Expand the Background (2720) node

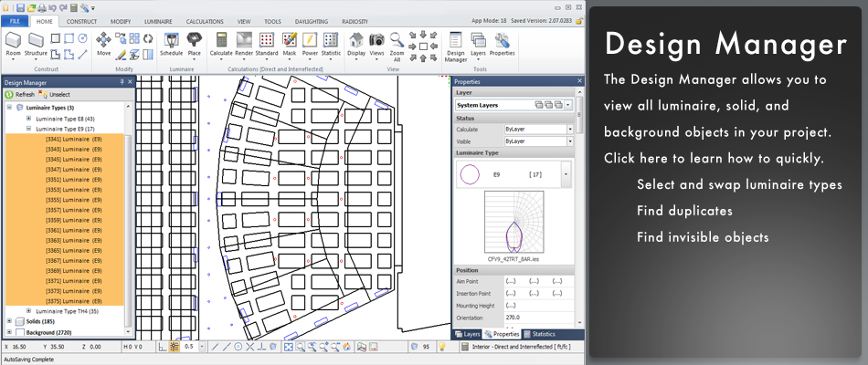[x=9, y=332]
